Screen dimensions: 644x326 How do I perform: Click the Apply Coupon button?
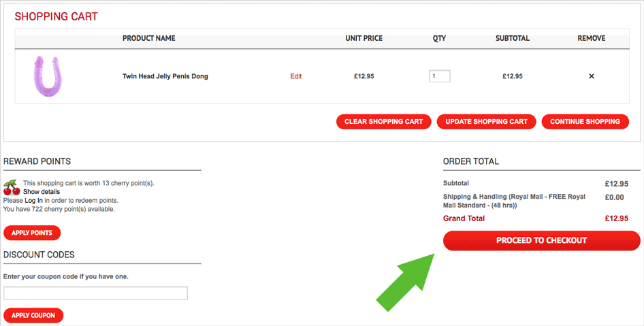pos(33,315)
